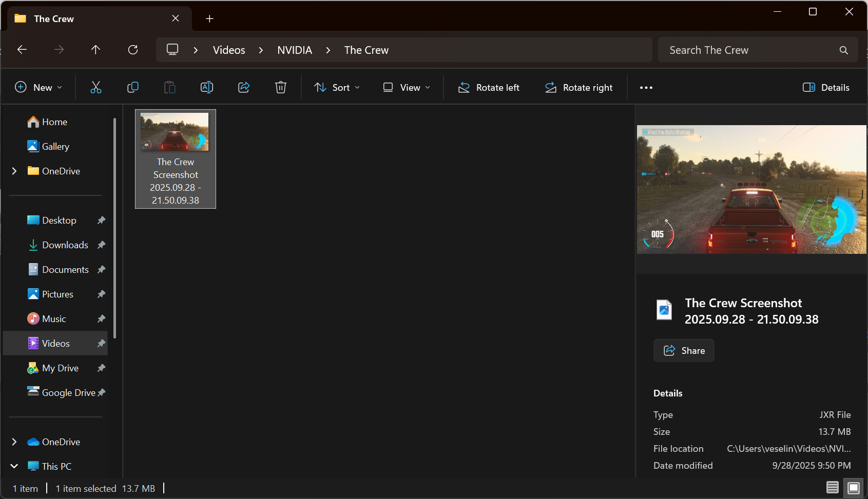Click "1 item selected 13.7 MB" status

coord(105,489)
